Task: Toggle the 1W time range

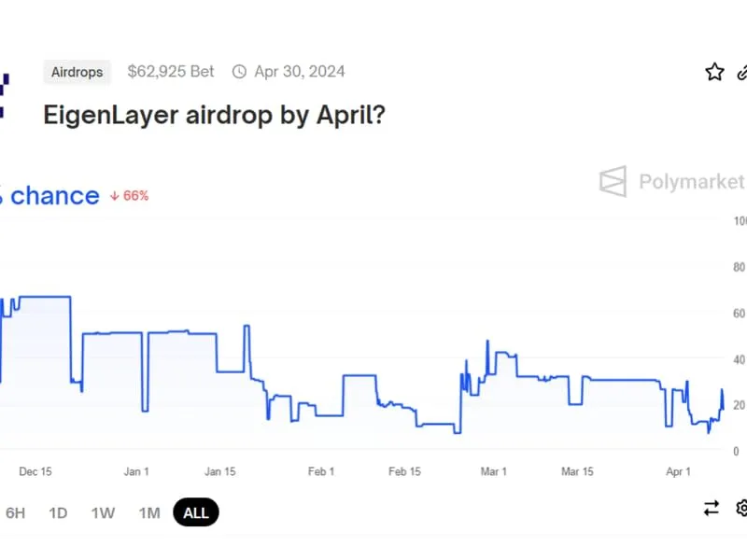Action: (102, 512)
